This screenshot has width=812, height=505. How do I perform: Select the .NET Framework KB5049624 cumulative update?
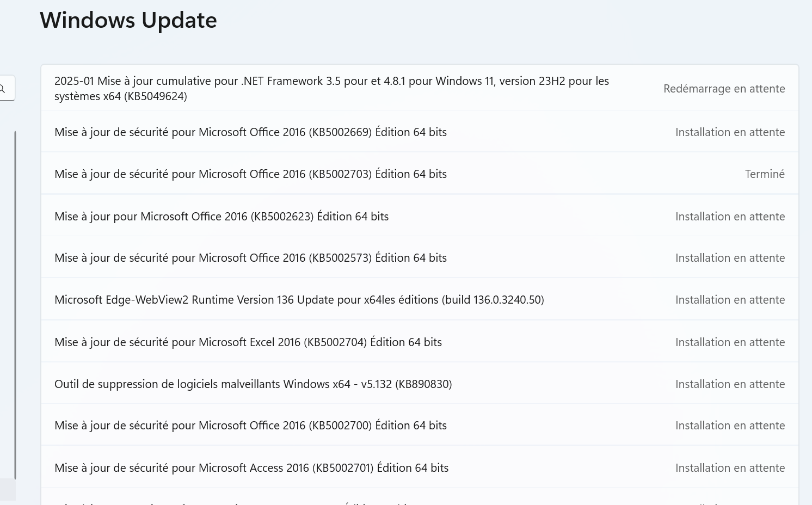(331, 89)
